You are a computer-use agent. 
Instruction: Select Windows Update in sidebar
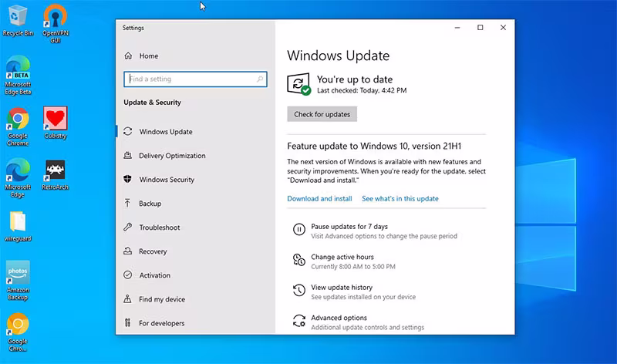166,132
